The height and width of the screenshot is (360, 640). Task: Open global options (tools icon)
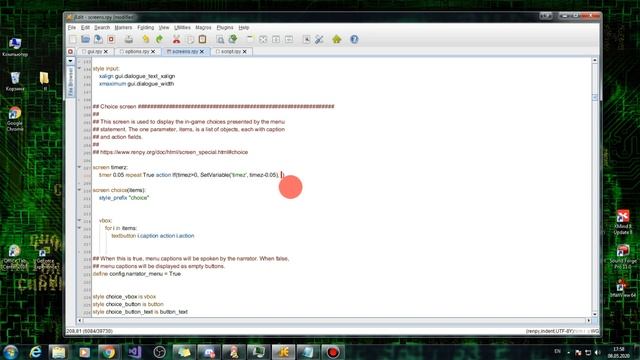[319, 39]
